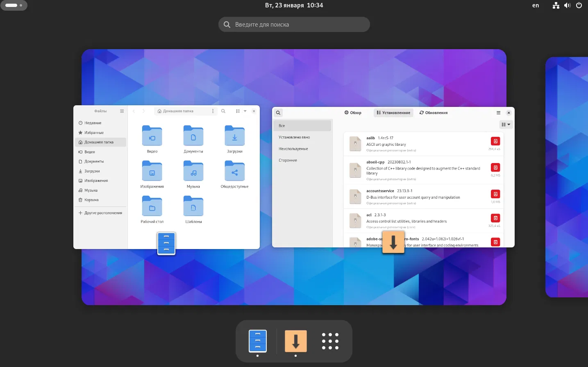Go forward in Files window navigation
Viewport: 588px width, 367px height.
(143, 111)
